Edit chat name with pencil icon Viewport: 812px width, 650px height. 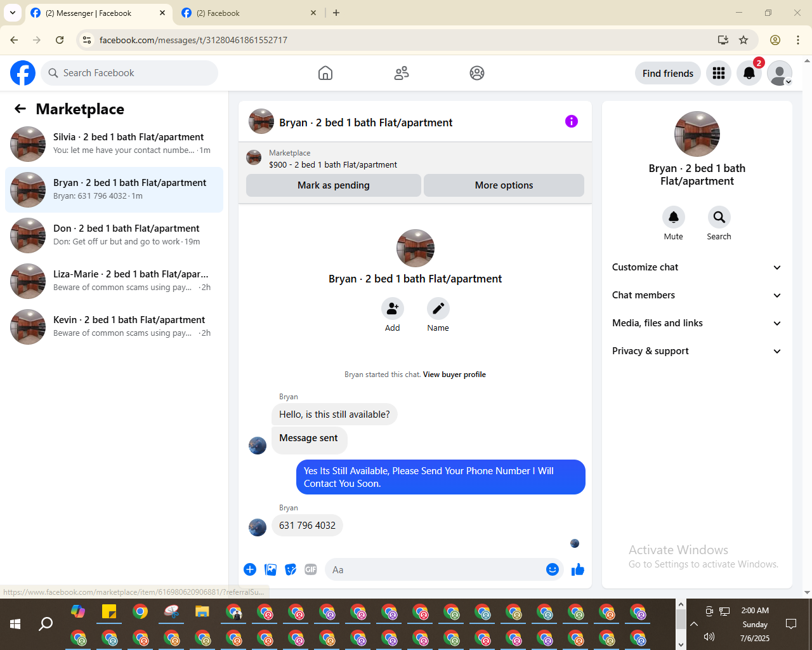point(438,308)
